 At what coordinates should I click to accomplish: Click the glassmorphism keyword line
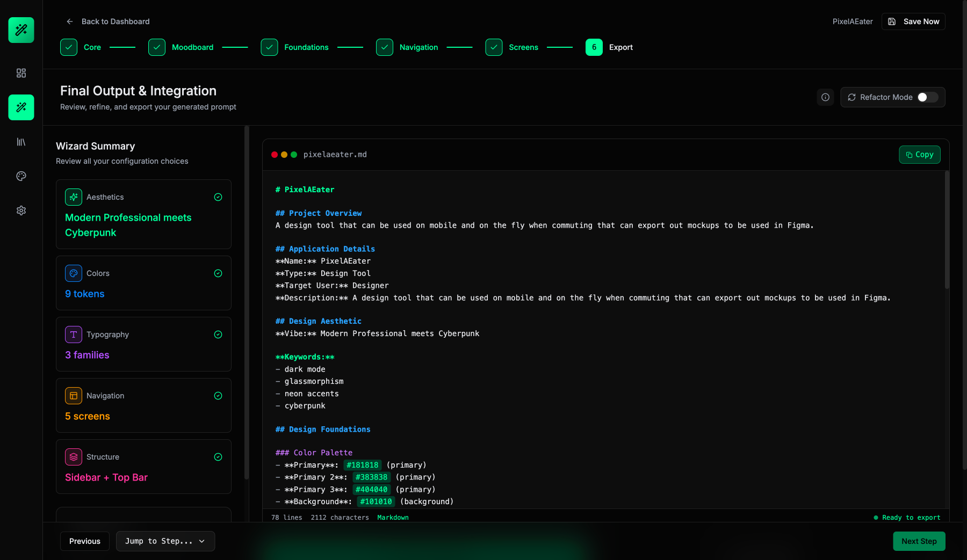(309, 381)
